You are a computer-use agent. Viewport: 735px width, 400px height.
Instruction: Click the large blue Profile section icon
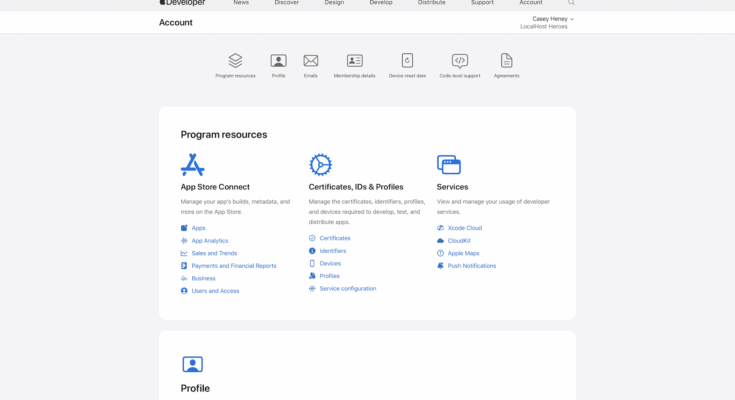tap(193, 364)
